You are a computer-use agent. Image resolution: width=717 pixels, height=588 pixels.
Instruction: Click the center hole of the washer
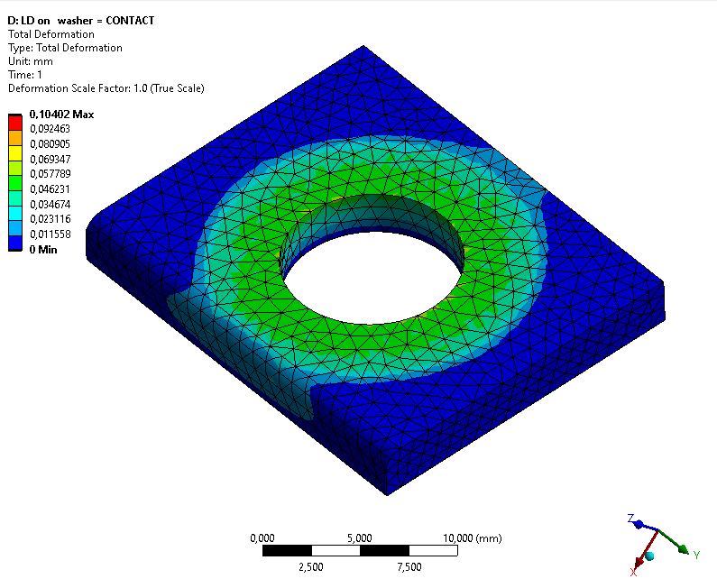[x=372, y=277]
